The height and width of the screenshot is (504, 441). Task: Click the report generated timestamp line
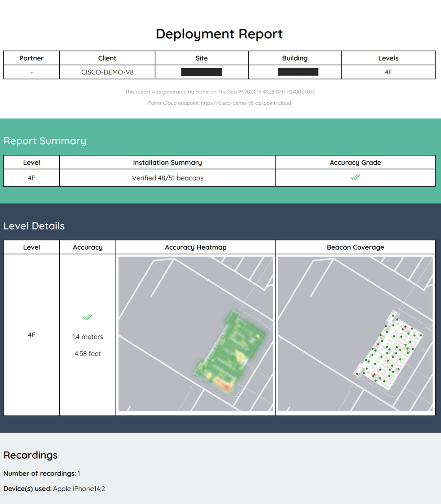click(219, 92)
